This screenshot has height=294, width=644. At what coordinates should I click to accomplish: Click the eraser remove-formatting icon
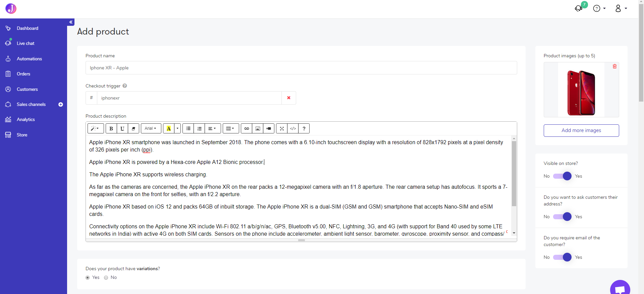pyautogui.click(x=133, y=128)
